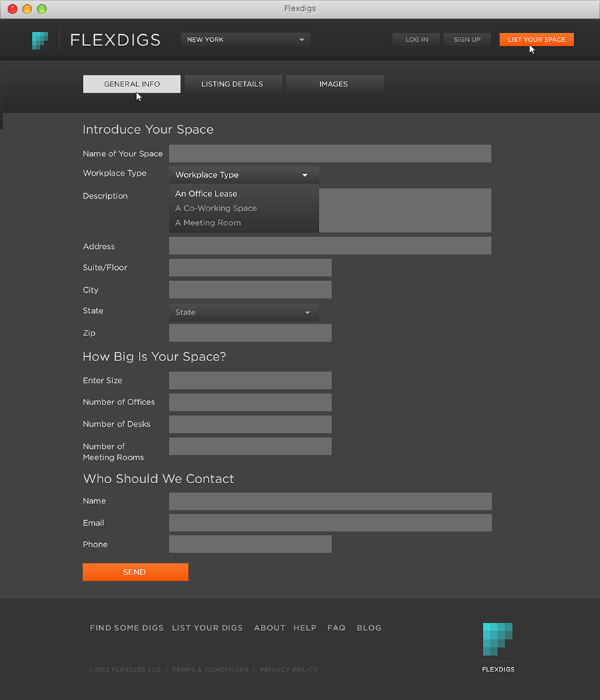Click the Log In button

[417, 39]
